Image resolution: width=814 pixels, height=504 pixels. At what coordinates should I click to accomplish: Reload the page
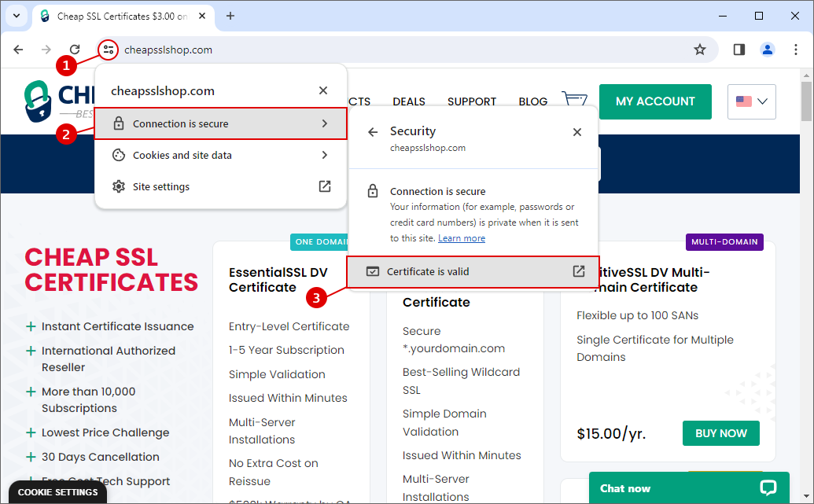(75, 50)
